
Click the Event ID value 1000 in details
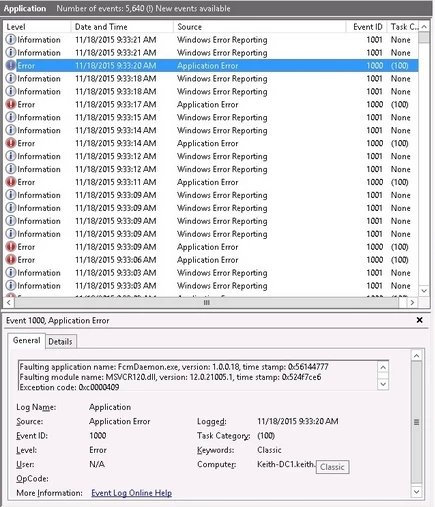tap(98, 436)
